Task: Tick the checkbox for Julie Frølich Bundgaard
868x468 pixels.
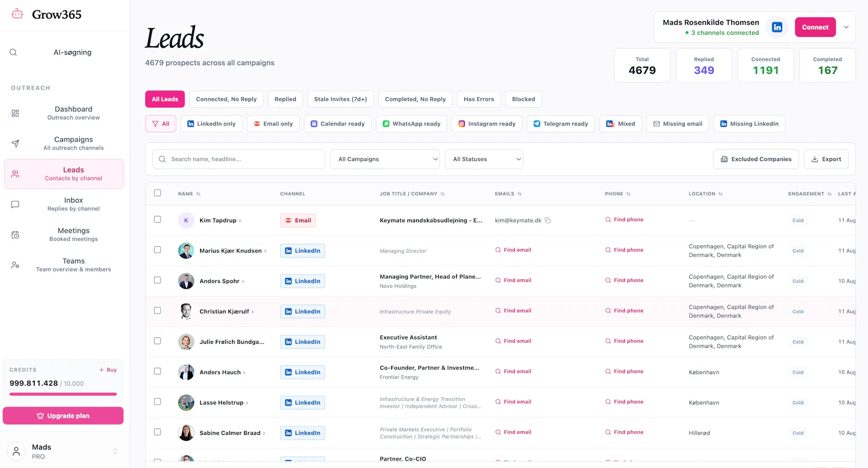Action: click(157, 341)
